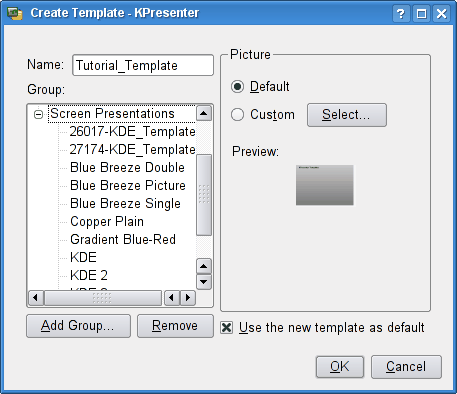The image size is (457, 394).
Task: Select the Default picture radio button
Action: (237, 87)
